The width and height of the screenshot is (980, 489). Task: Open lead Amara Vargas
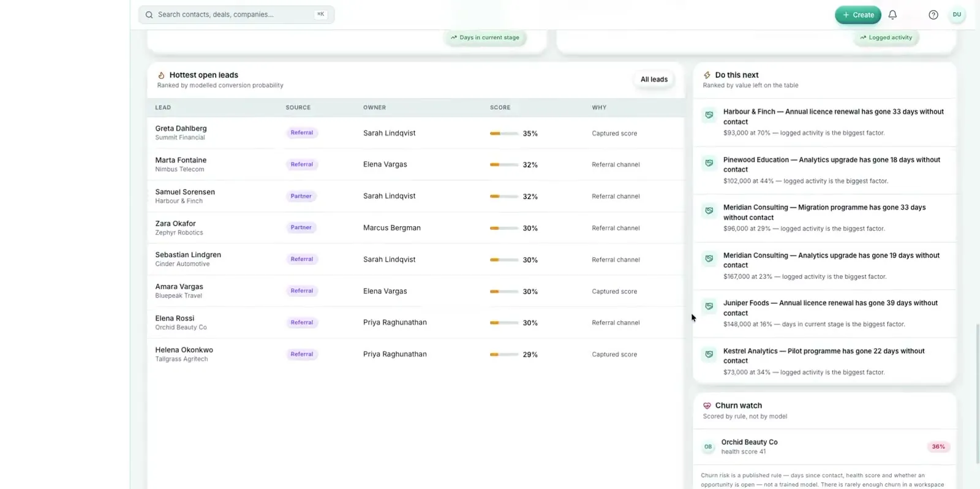tap(179, 287)
